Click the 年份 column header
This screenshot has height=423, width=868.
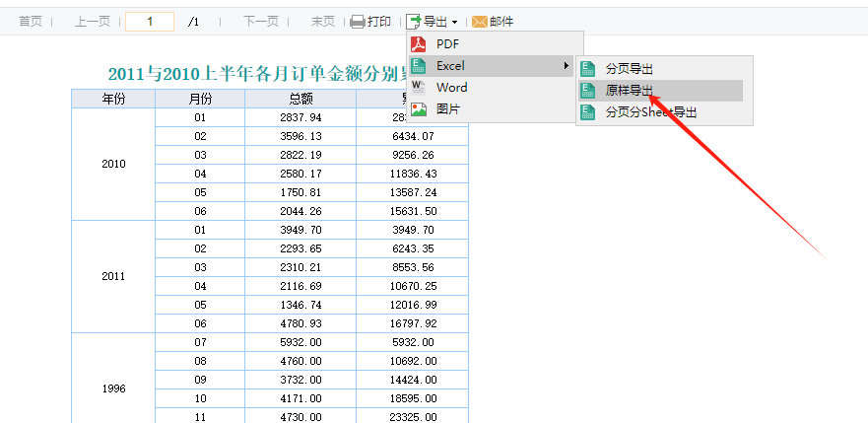coord(113,99)
